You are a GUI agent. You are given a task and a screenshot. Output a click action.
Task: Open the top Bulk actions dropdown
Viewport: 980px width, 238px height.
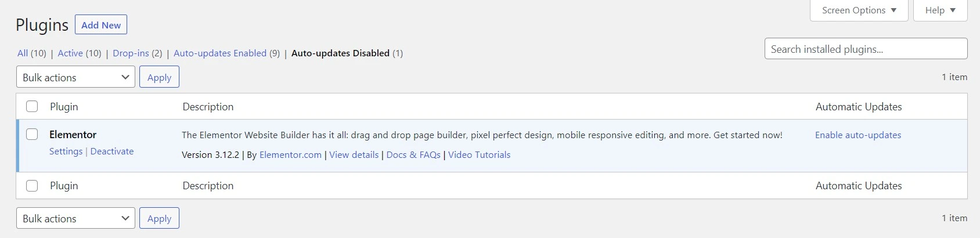click(75, 77)
